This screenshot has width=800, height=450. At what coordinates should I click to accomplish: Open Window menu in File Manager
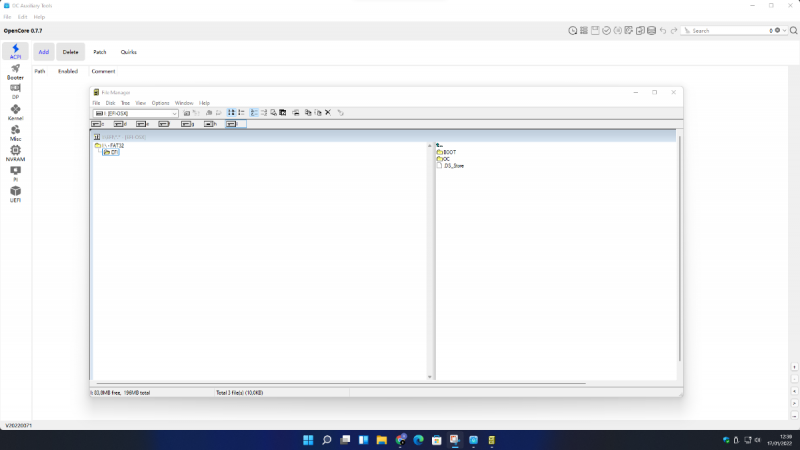pyautogui.click(x=184, y=103)
